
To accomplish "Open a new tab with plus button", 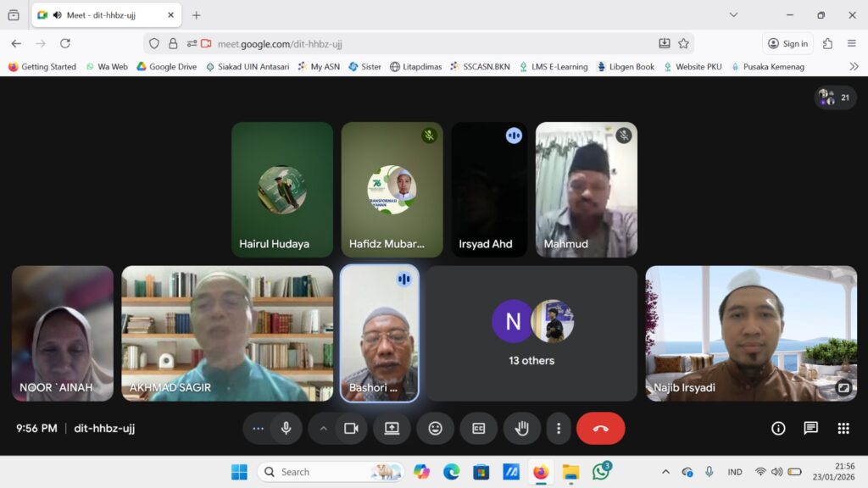I will coord(196,15).
